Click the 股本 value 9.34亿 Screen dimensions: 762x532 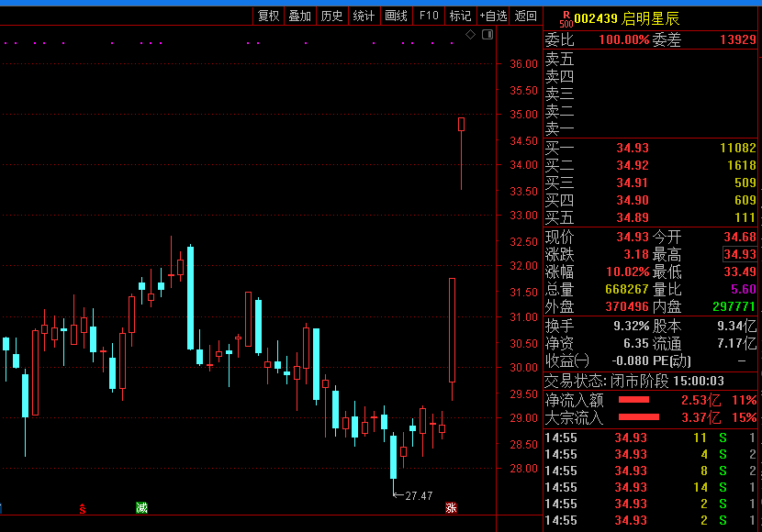pos(736,326)
